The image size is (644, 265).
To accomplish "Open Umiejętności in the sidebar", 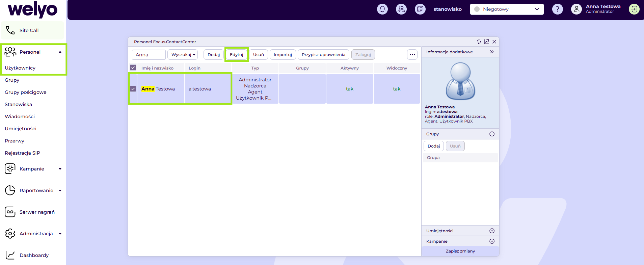I will point(21,129).
